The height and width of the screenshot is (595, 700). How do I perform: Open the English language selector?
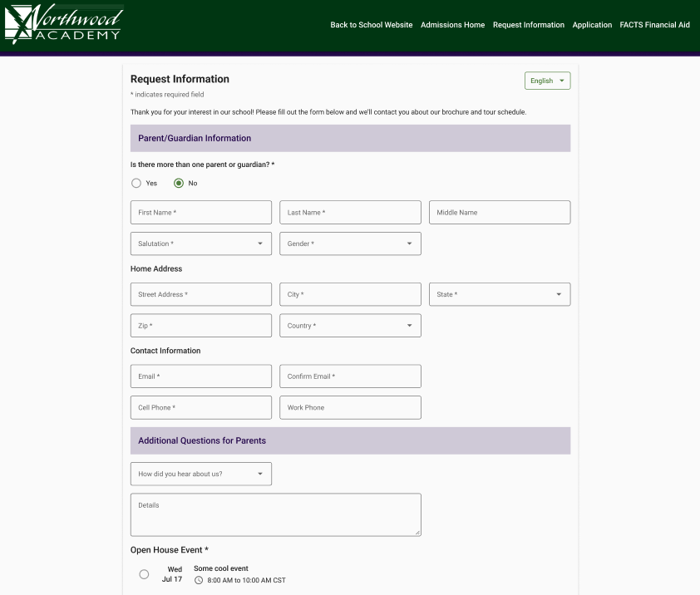547,81
